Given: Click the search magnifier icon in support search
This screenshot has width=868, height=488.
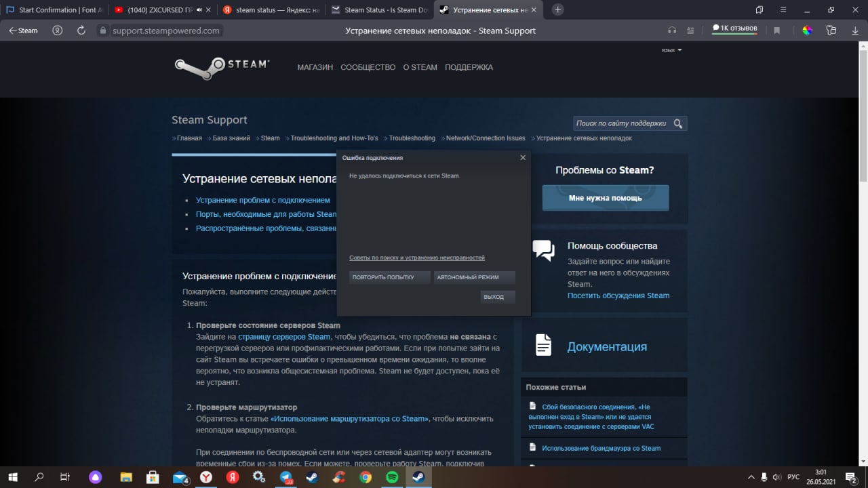Looking at the screenshot, I should (x=678, y=123).
